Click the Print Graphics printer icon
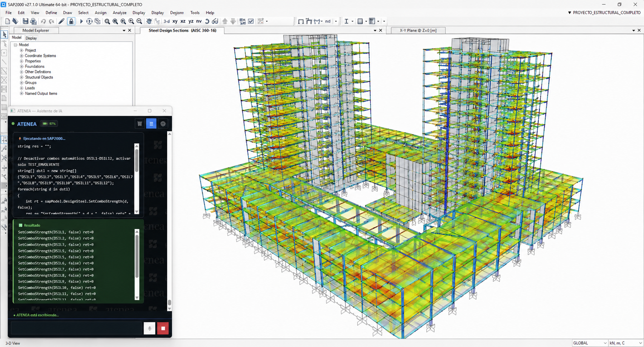This screenshot has height=347, width=644. click(x=34, y=21)
